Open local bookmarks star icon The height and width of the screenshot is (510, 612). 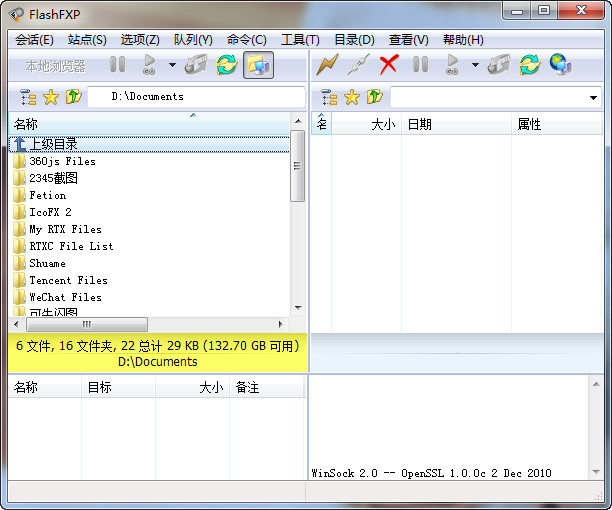pyautogui.click(x=51, y=97)
